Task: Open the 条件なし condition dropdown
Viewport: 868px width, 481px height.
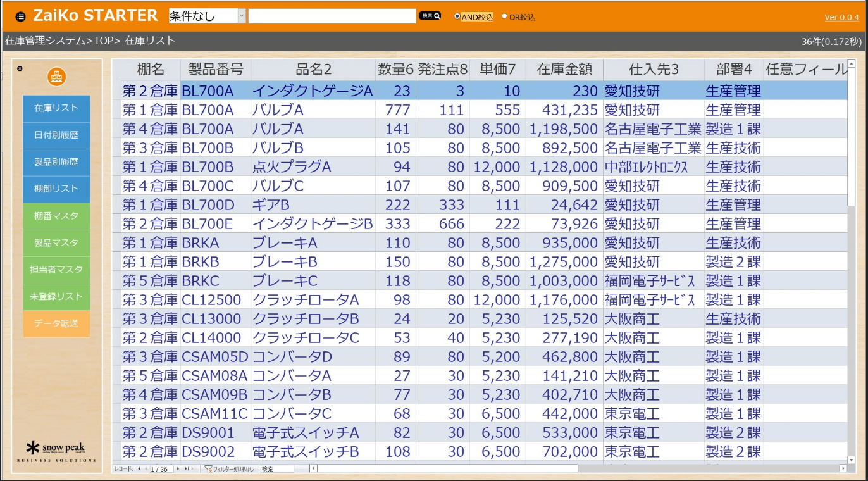Action: (208, 16)
